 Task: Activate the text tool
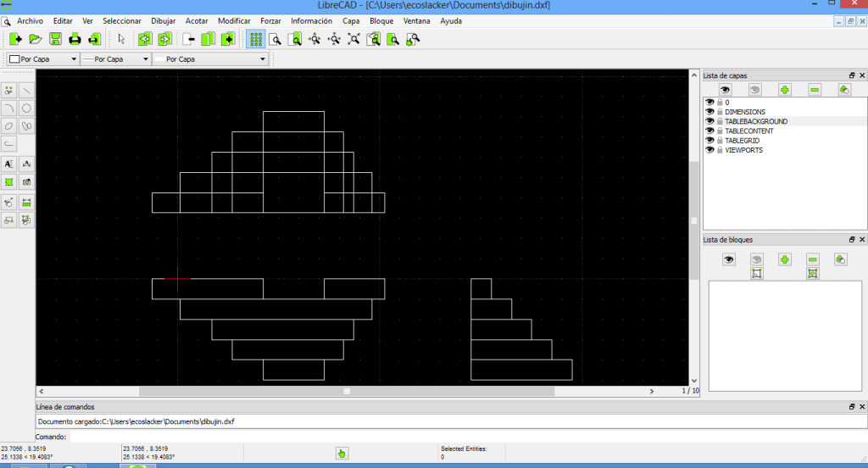9,164
